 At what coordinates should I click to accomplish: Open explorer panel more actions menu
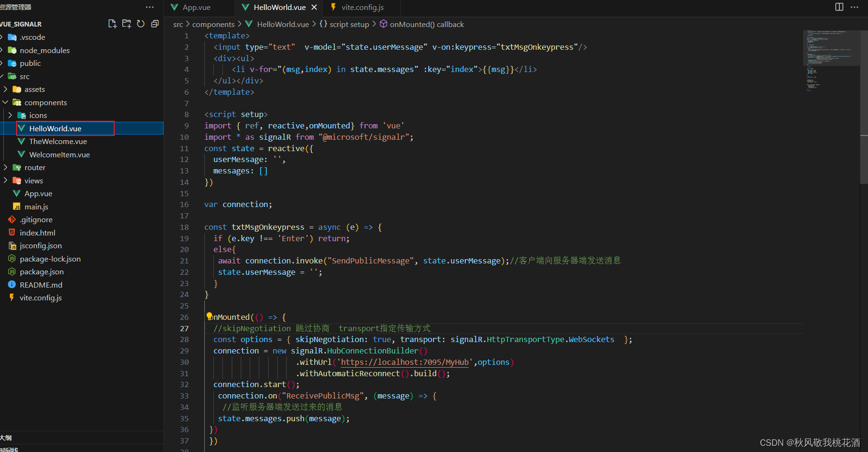click(150, 7)
